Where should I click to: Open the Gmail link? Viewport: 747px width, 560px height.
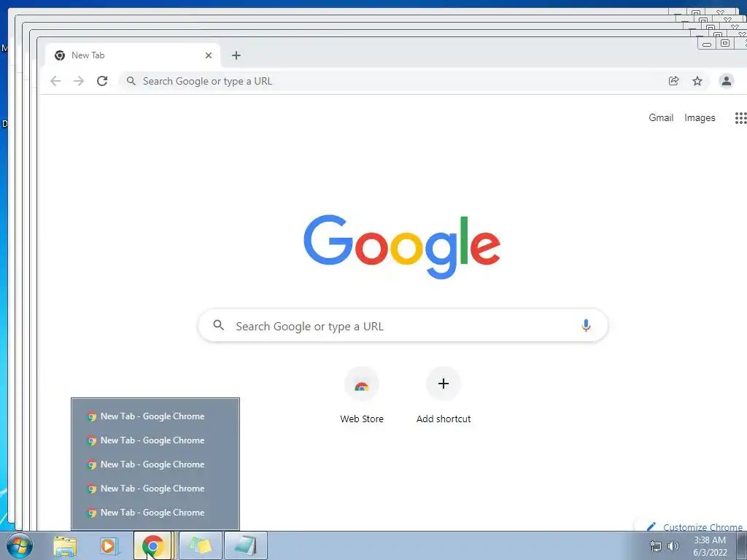[x=661, y=117]
